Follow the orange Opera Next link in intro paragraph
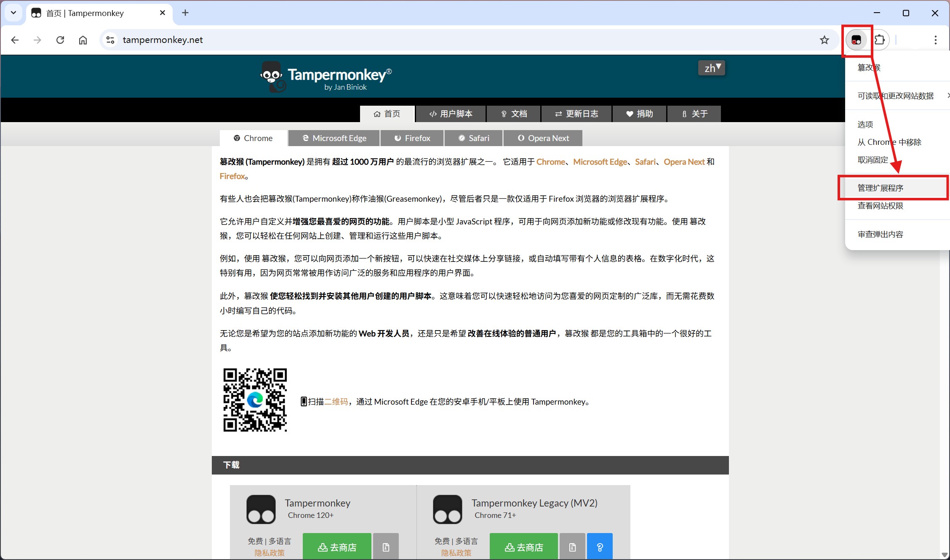 click(x=684, y=162)
